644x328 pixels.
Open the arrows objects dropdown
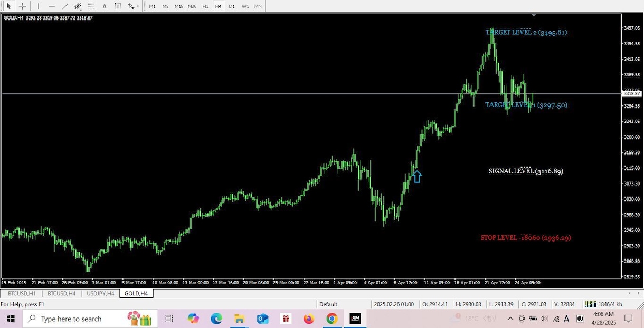pos(133,6)
